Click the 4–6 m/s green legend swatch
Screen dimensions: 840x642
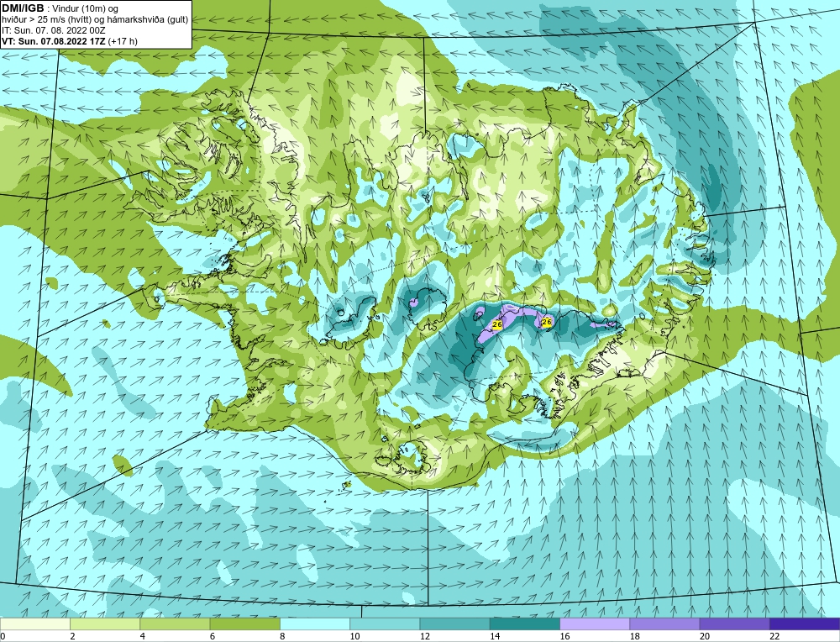pyautogui.click(x=176, y=624)
